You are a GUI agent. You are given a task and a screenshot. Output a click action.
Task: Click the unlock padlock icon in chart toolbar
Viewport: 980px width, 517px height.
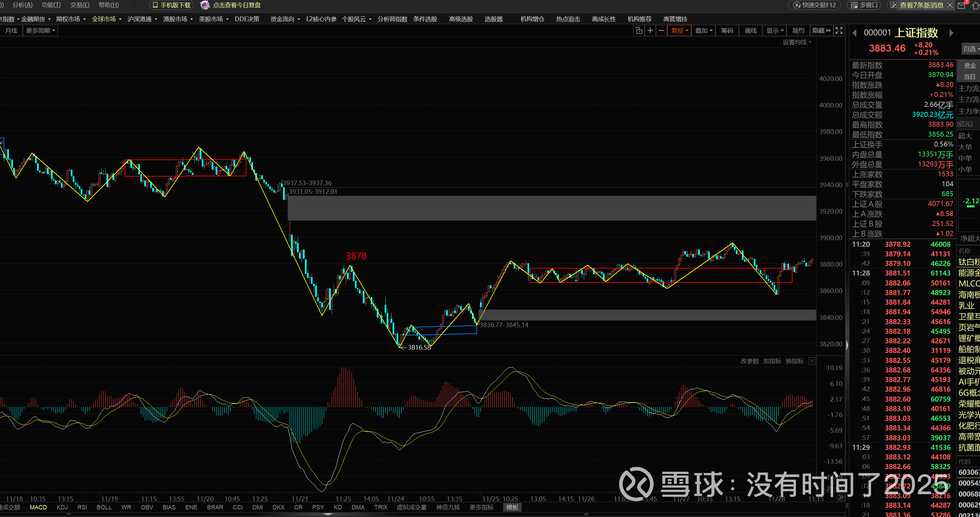click(x=639, y=31)
